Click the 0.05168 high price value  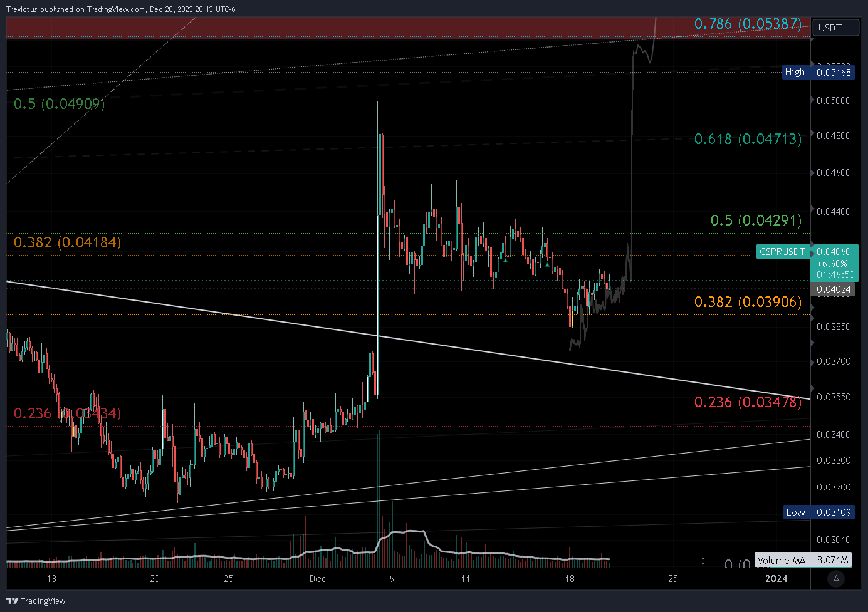pyautogui.click(x=834, y=72)
